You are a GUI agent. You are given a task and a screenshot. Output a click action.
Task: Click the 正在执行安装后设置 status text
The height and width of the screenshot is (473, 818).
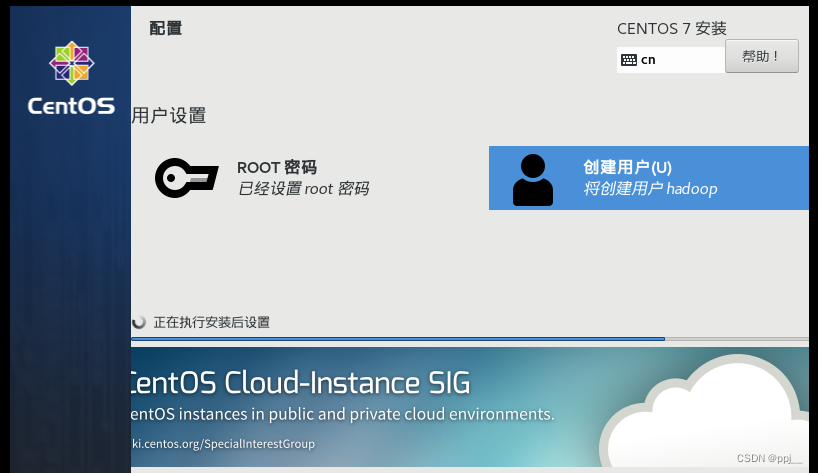(x=211, y=322)
